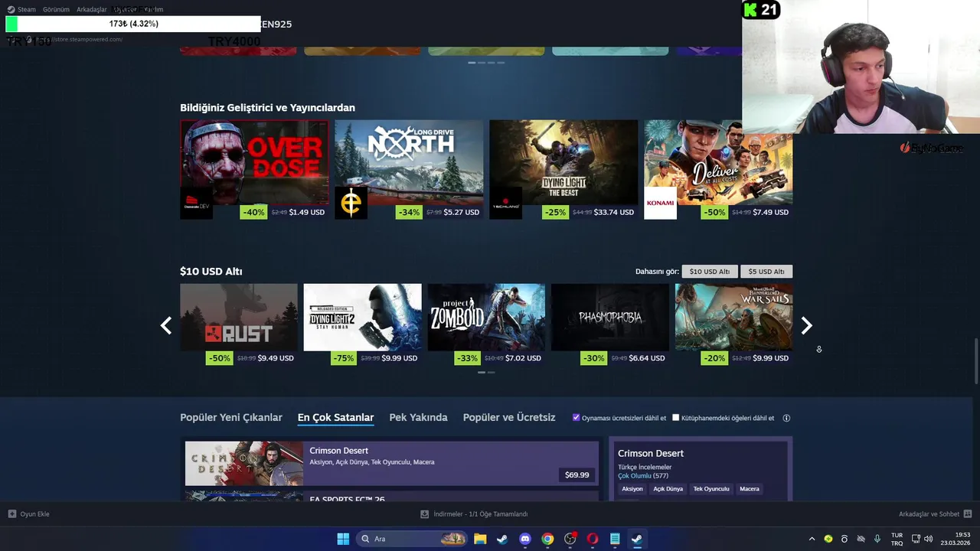
Task: Click the active Steam taskbar icon
Action: pyautogui.click(x=636, y=539)
